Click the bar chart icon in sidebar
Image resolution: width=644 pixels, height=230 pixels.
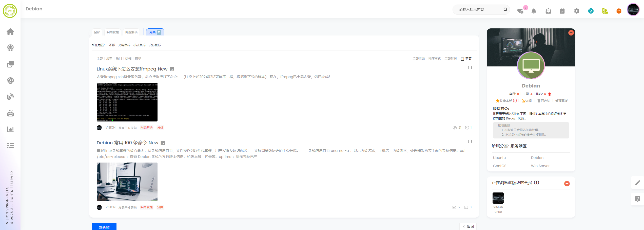pyautogui.click(x=10, y=129)
